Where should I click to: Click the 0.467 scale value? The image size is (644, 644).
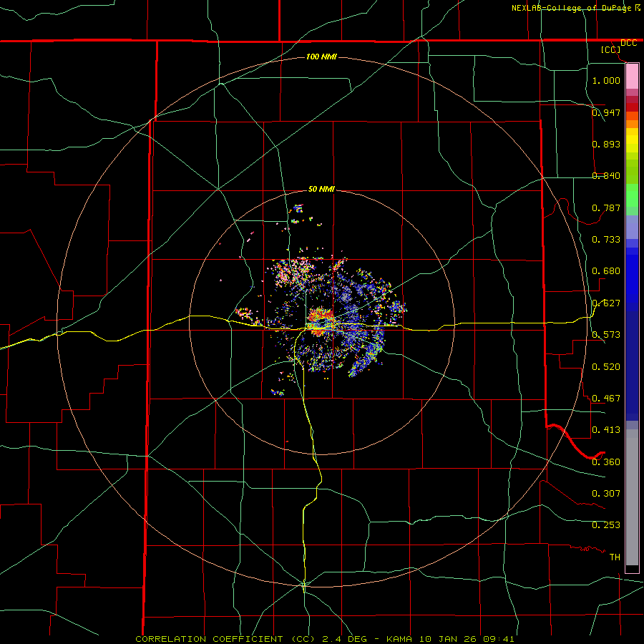pyautogui.click(x=606, y=398)
